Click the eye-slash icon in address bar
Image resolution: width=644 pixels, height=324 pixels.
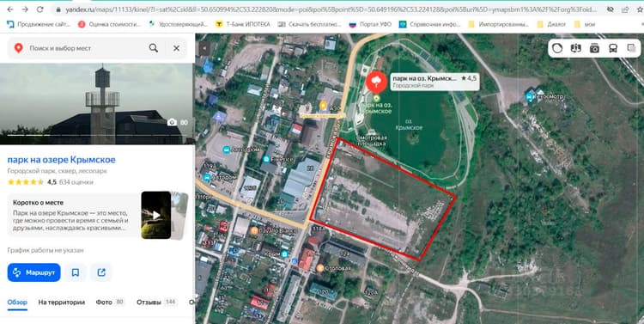tap(611, 9)
